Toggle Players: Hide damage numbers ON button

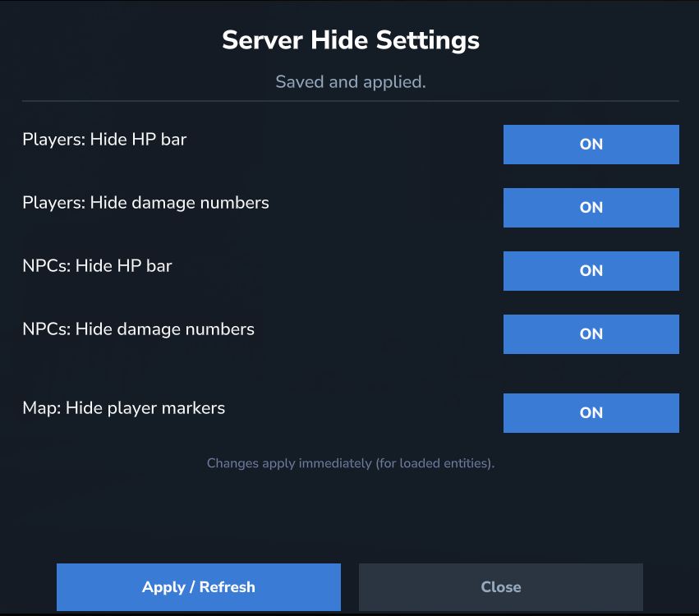[x=591, y=208]
